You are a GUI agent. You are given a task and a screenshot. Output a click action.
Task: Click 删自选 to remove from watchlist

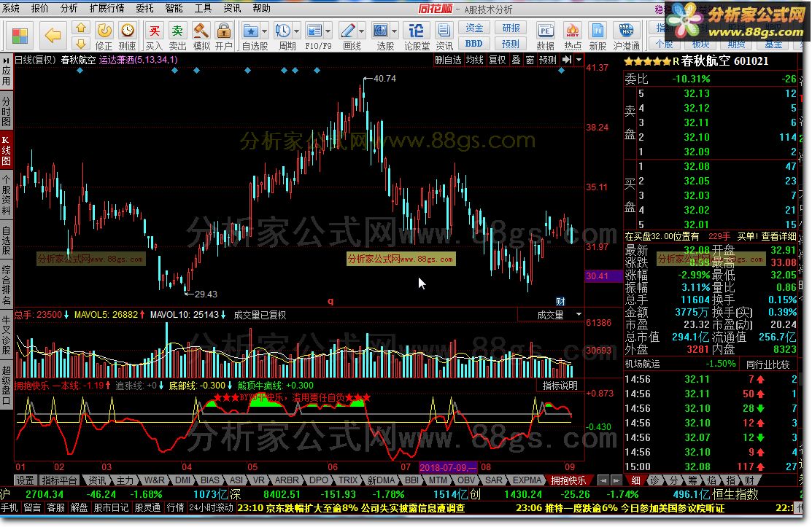click(x=448, y=60)
